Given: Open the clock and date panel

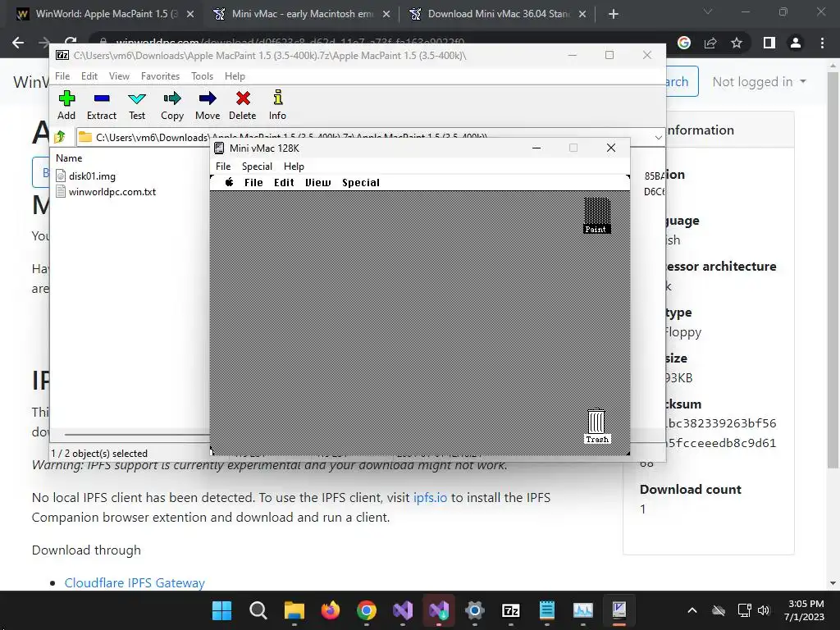Looking at the screenshot, I should click(x=804, y=610).
